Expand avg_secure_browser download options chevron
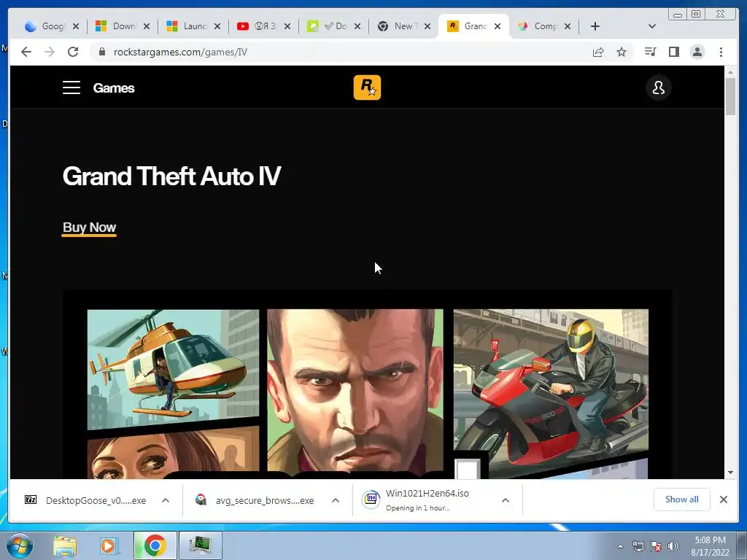The width and height of the screenshot is (747, 560). tap(336, 500)
